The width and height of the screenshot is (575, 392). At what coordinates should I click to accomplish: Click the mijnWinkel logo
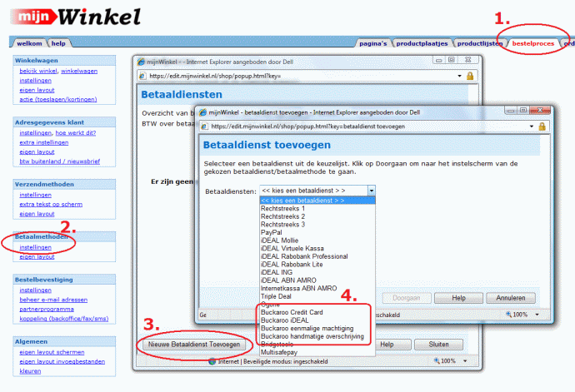tap(76, 17)
